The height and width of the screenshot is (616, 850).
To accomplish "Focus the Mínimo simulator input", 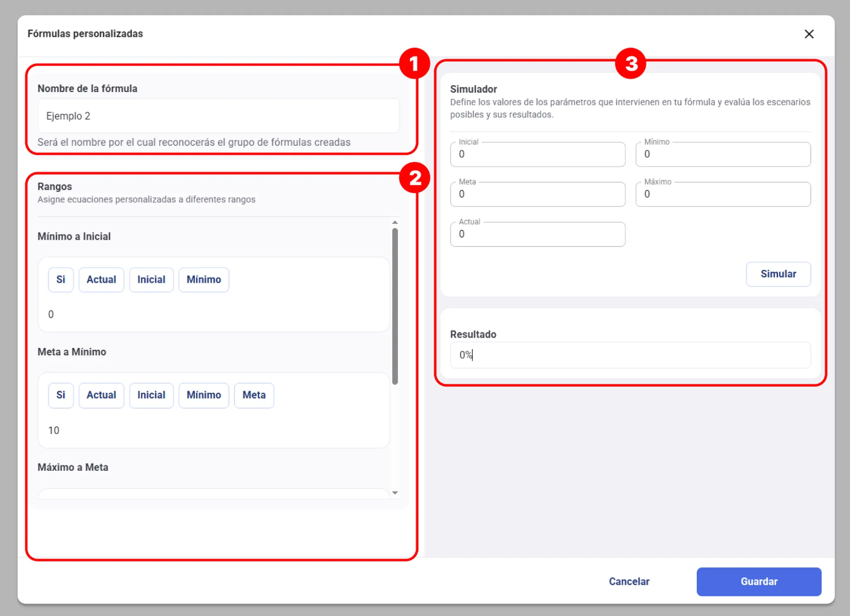I will (723, 155).
